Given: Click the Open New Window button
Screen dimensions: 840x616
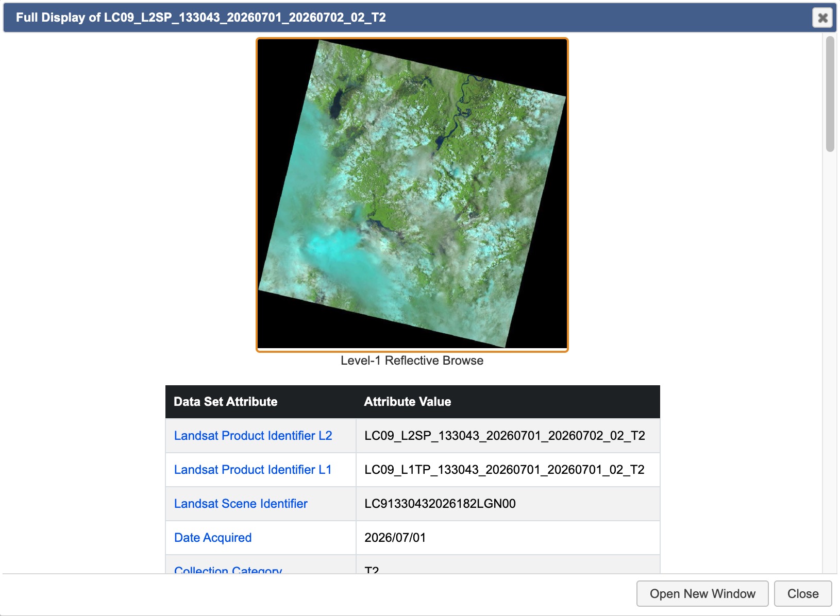Looking at the screenshot, I should click(x=702, y=594).
